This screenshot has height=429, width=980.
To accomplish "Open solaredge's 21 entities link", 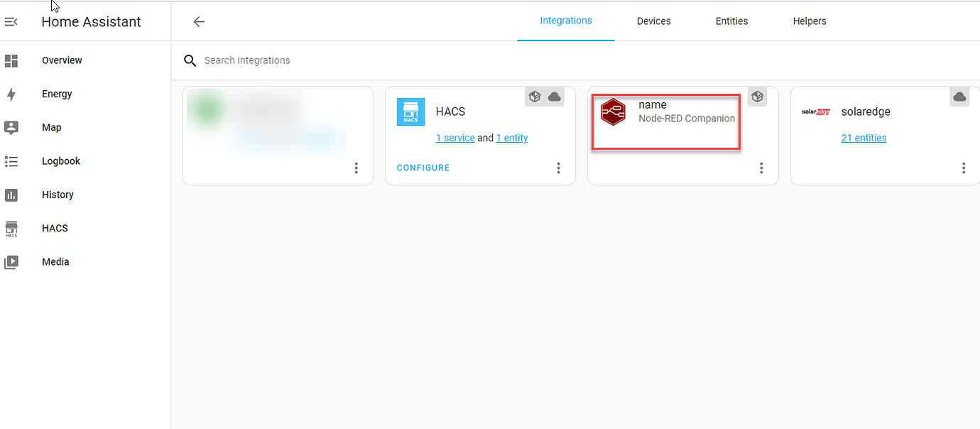I will pyautogui.click(x=864, y=138).
